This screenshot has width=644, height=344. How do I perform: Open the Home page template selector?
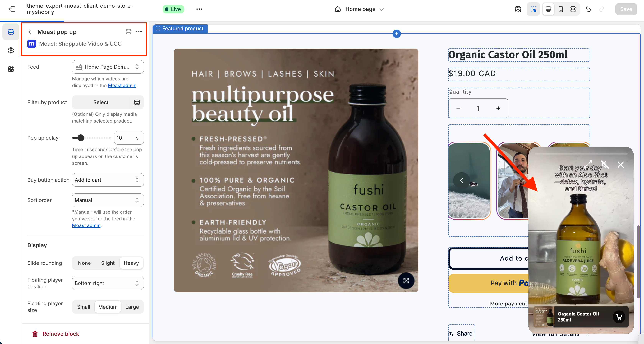click(x=359, y=9)
